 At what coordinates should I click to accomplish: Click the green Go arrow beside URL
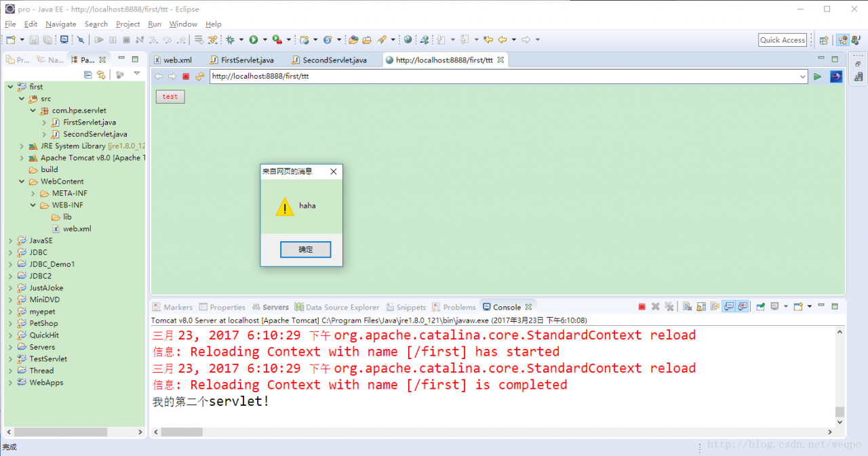tap(817, 77)
